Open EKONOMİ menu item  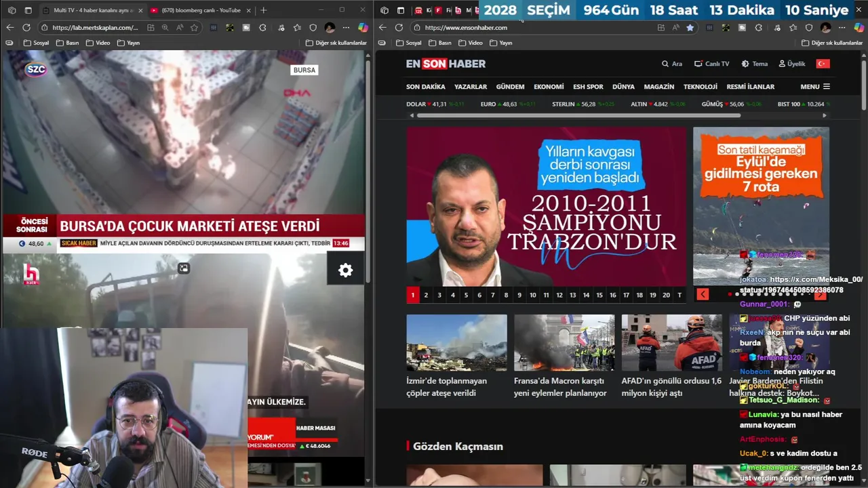[549, 87]
